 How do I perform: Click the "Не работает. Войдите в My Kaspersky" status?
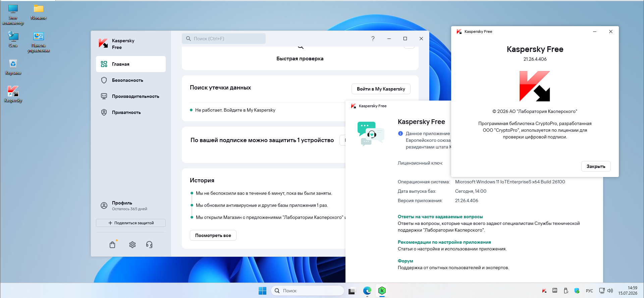click(235, 110)
